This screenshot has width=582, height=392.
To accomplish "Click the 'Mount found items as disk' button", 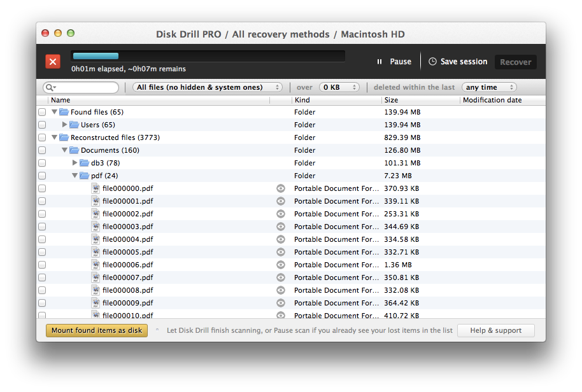I will click(97, 330).
